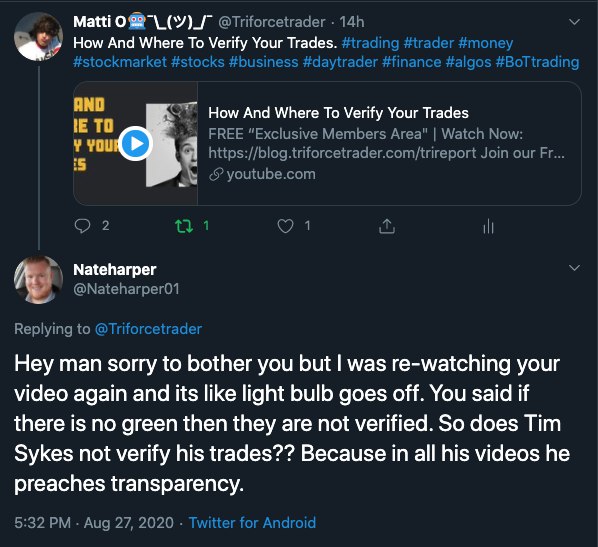Image resolution: width=598 pixels, height=547 pixels.
Task: Play the YouTube video preview
Action: click(x=136, y=143)
